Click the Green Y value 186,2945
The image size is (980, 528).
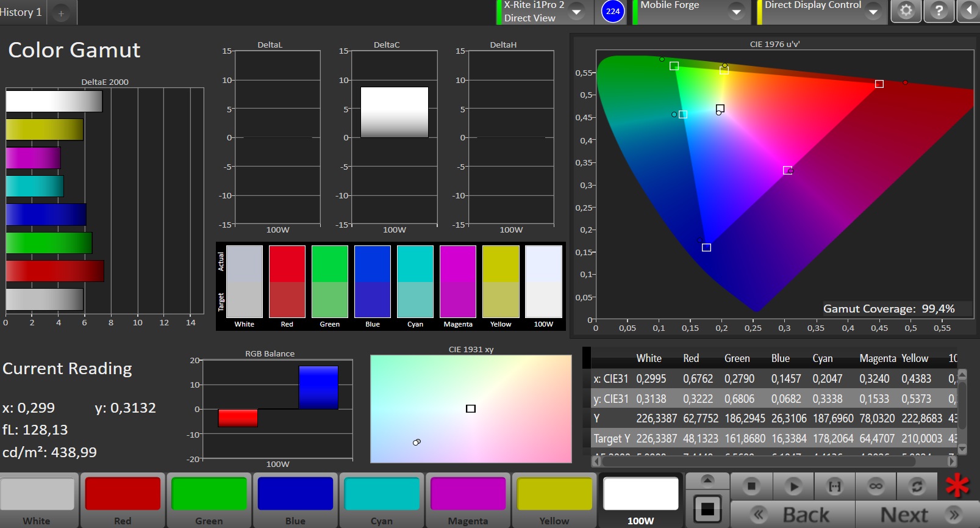[x=745, y=418]
